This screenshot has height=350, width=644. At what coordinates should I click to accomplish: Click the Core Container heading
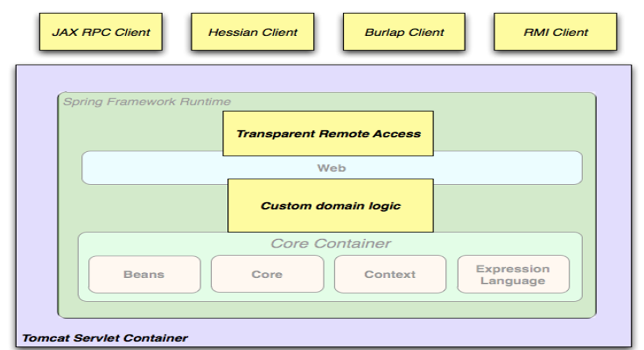click(x=330, y=243)
